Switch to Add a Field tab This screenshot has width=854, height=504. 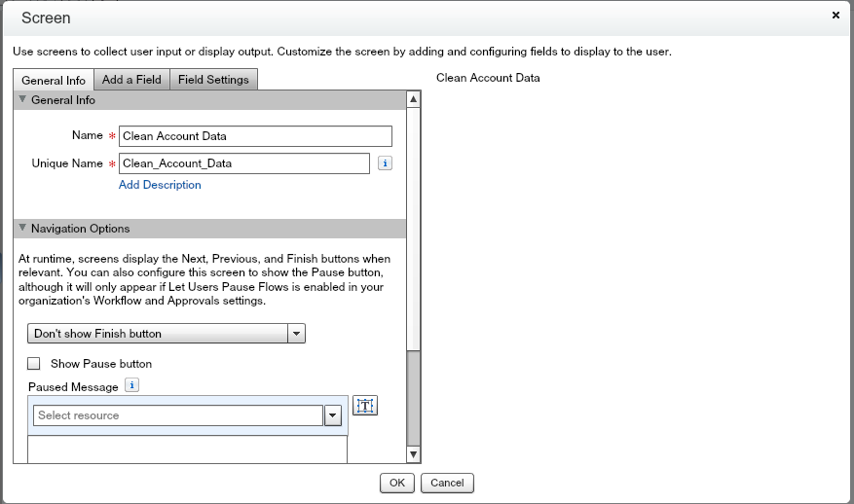pos(131,80)
